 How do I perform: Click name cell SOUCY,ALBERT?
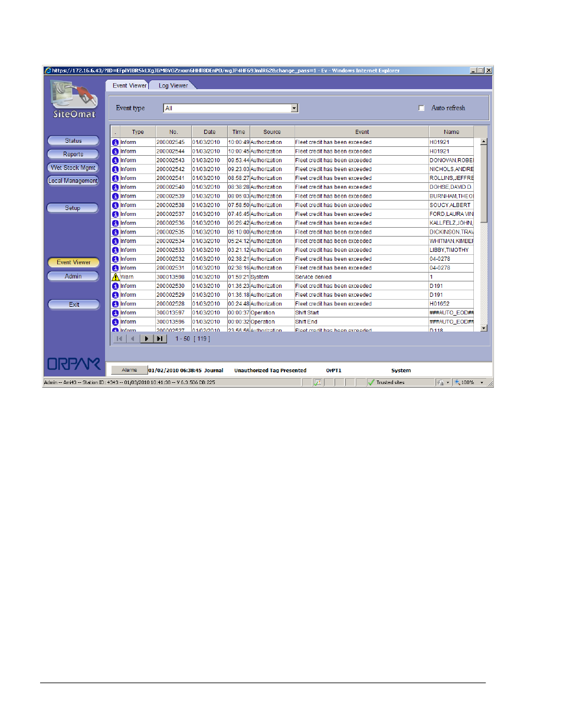450,205
